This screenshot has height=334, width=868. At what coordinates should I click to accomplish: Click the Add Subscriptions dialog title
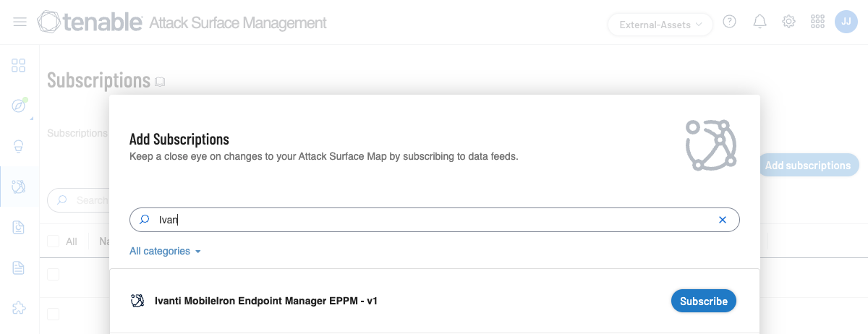[x=179, y=140]
